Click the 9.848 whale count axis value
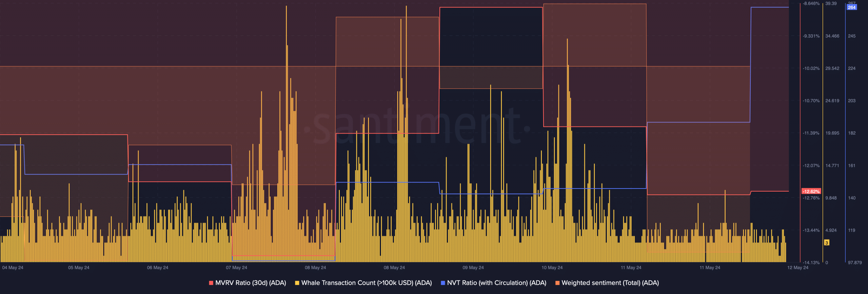This screenshot has width=868, height=294. (831, 198)
